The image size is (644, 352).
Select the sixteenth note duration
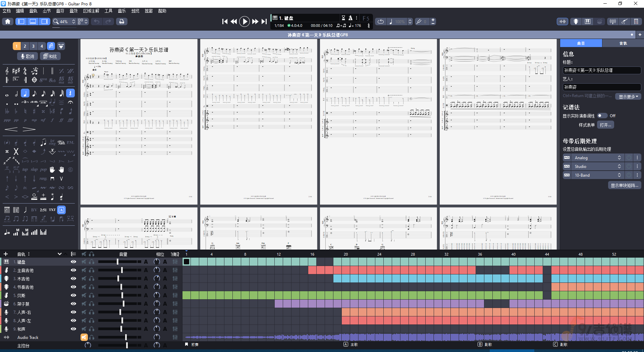point(43,94)
